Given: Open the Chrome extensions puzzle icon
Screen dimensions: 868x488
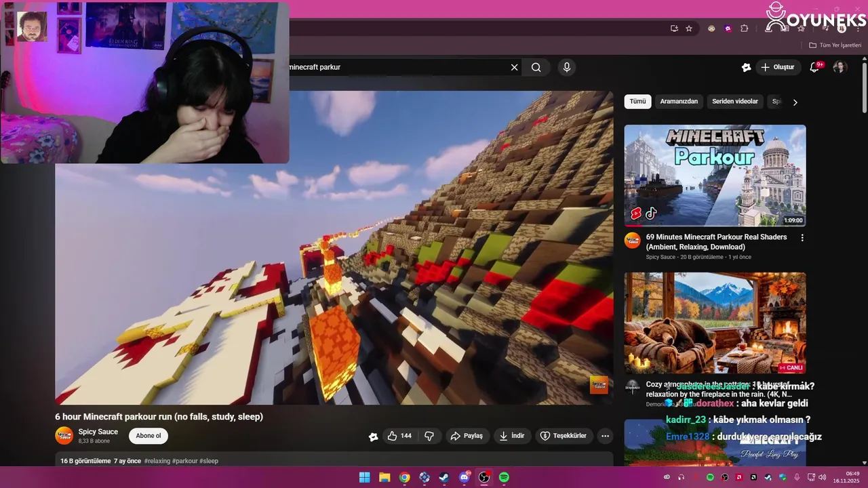Looking at the screenshot, I should (x=744, y=28).
